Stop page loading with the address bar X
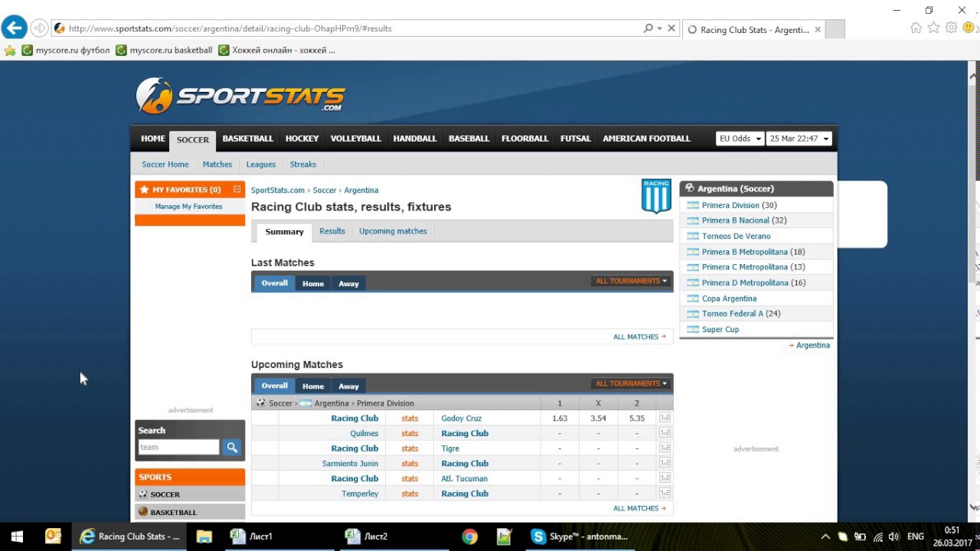The image size is (980, 551). (671, 28)
